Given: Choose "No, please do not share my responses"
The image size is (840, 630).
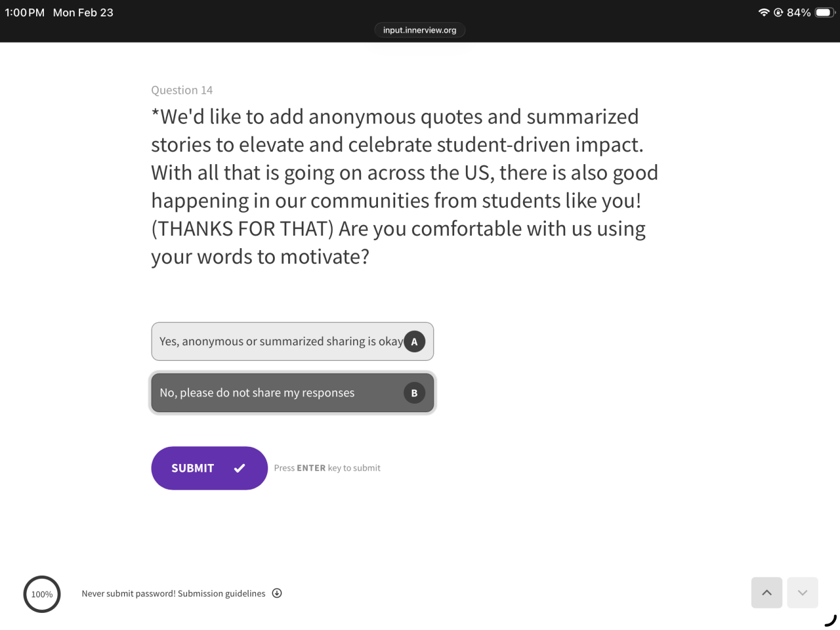Looking at the screenshot, I should coord(257,393).
